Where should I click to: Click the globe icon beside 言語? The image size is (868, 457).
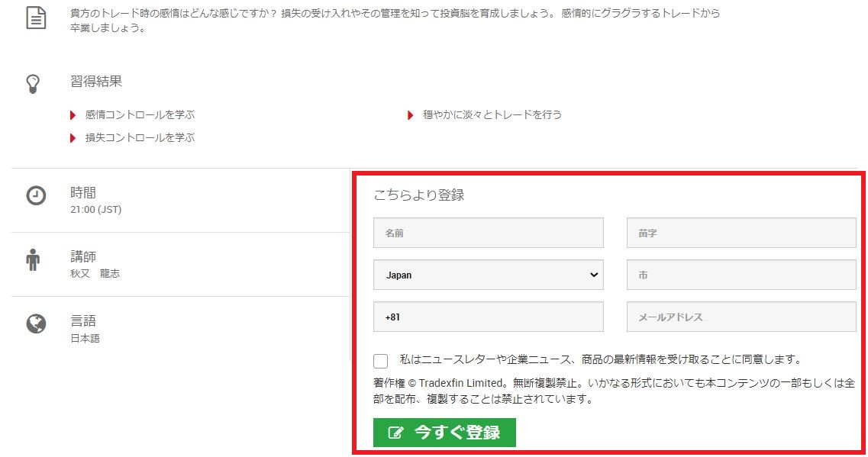tap(36, 323)
